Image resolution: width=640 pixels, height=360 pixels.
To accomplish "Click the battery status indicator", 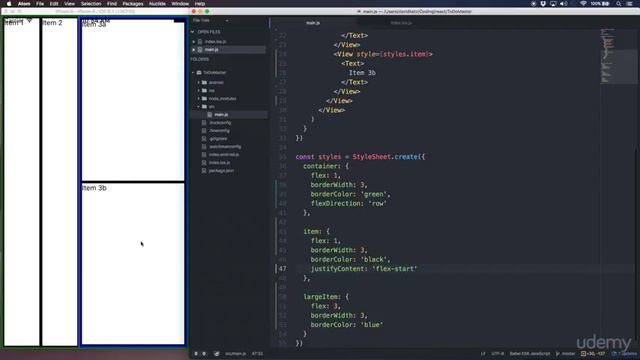I will (600, 4).
